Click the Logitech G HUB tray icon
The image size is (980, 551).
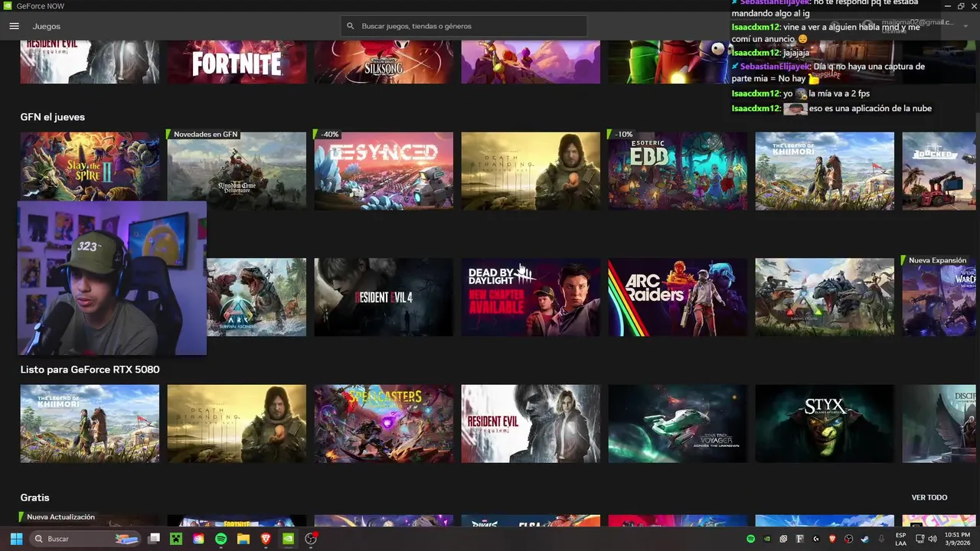tap(816, 539)
